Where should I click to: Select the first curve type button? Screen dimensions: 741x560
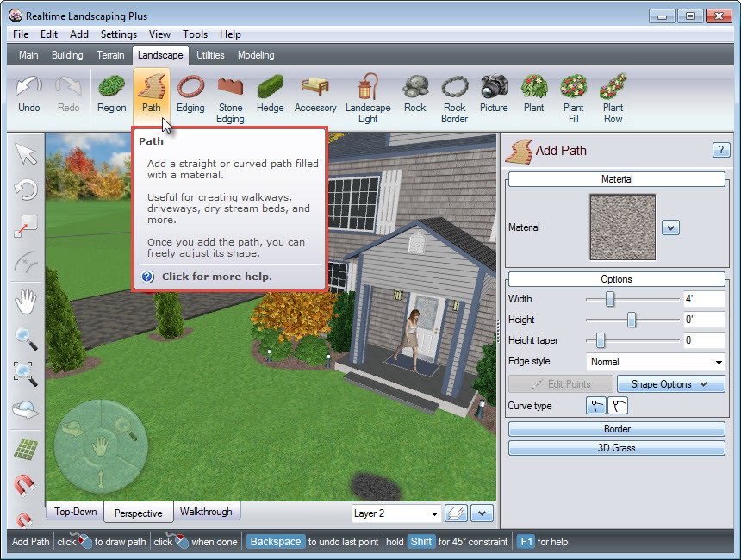[596, 406]
